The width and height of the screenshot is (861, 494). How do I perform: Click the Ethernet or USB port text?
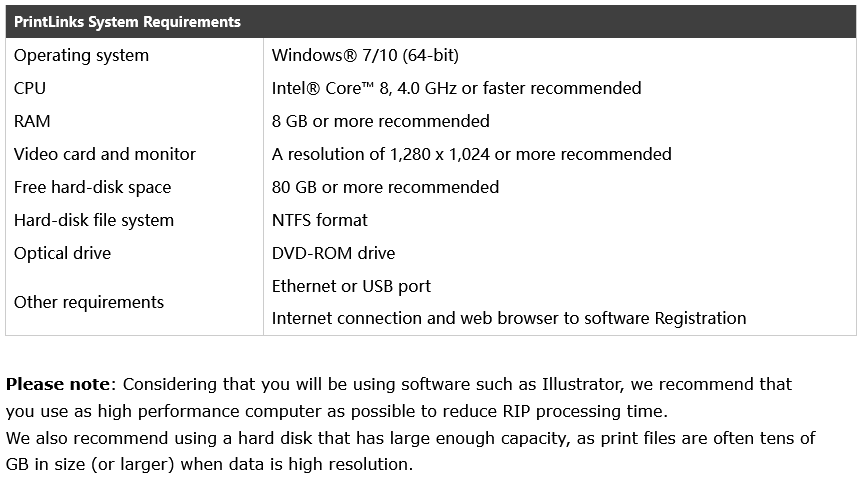351,286
